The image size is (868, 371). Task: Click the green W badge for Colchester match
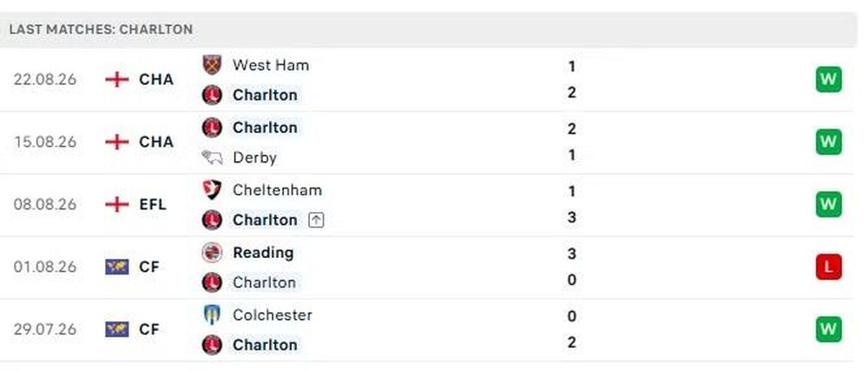coord(828,330)
